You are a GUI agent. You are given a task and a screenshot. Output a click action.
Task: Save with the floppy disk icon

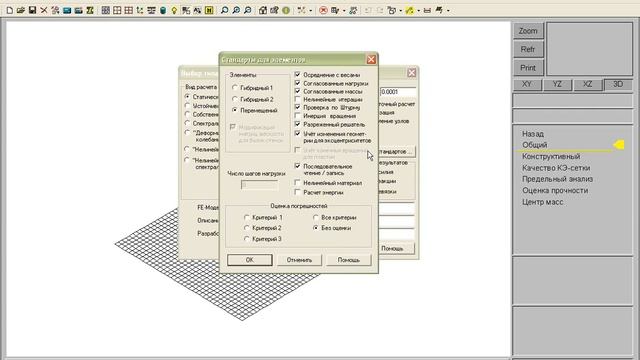(32, 10)
